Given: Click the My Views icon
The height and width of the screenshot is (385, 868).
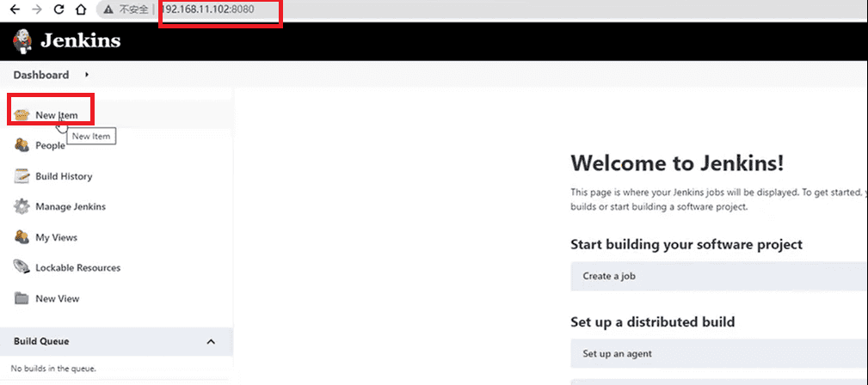Looking at the screenshot, I should 21,237.
